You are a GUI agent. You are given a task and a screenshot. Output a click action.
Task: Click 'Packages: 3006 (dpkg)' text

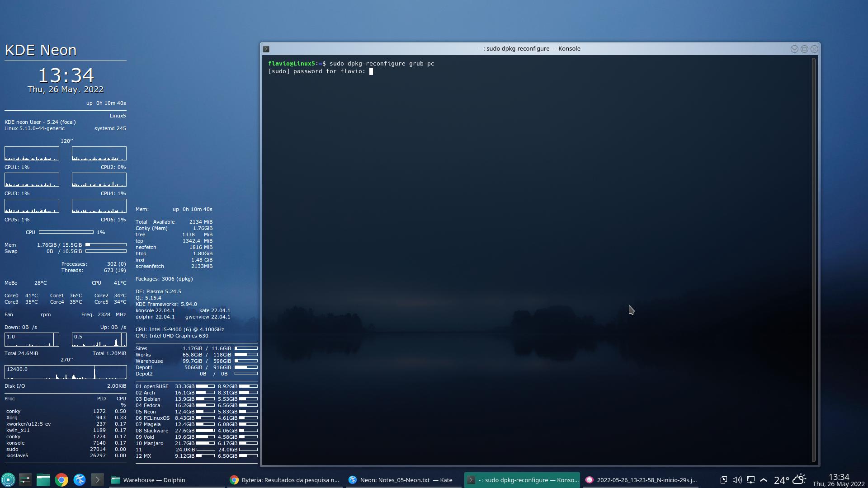(164, 279)
